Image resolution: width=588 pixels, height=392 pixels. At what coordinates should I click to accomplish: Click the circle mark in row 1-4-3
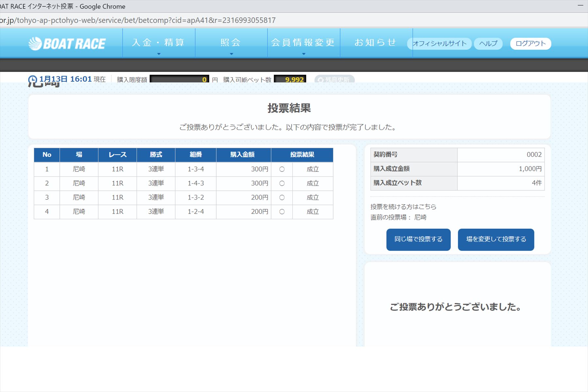tap(282, 183)
